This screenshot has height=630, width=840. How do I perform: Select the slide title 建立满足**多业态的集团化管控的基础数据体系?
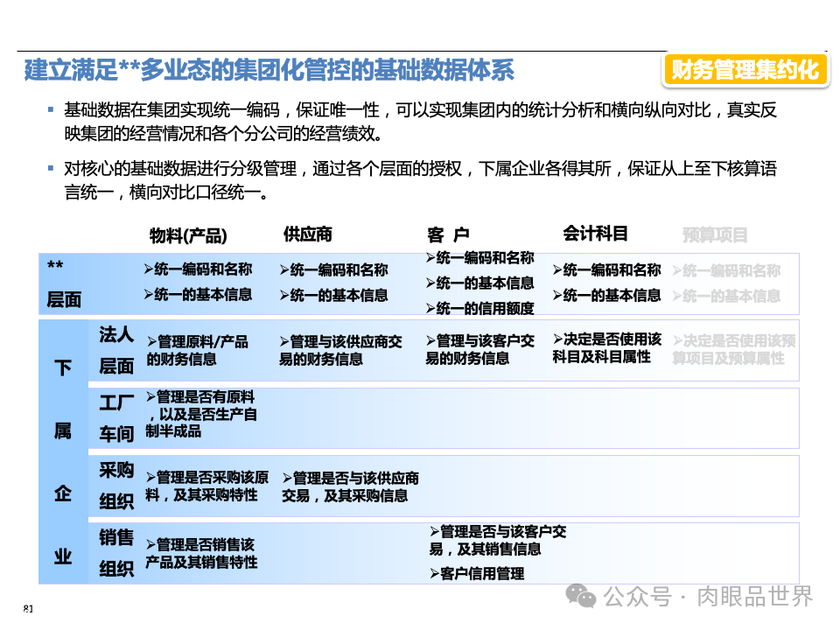coord(269,70)
